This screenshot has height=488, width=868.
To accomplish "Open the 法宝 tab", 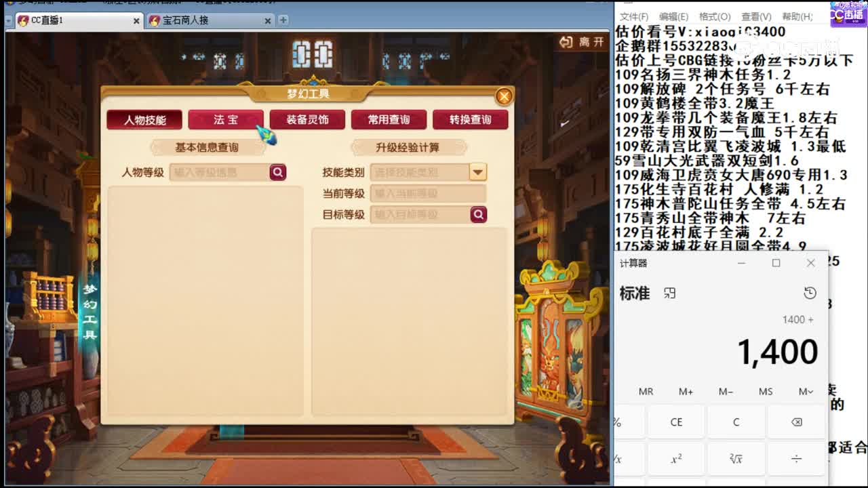I will pyautogui.click(x=226, y=120).
